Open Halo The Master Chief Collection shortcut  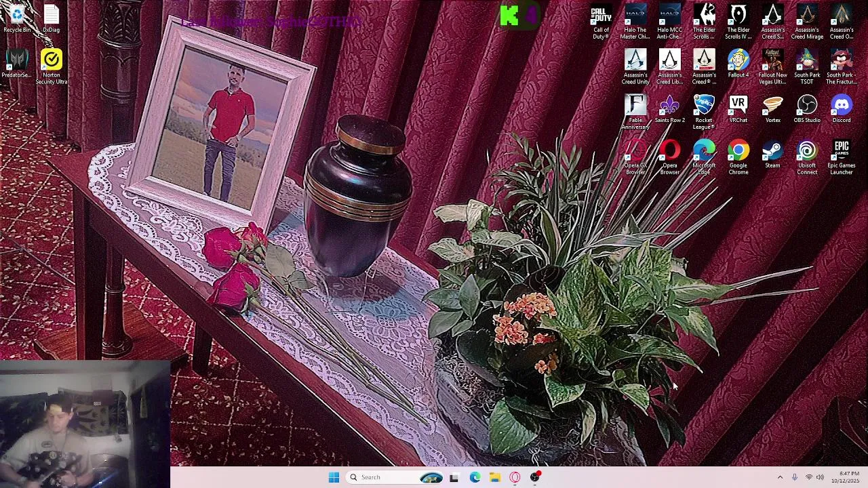(x=635, y=22)
